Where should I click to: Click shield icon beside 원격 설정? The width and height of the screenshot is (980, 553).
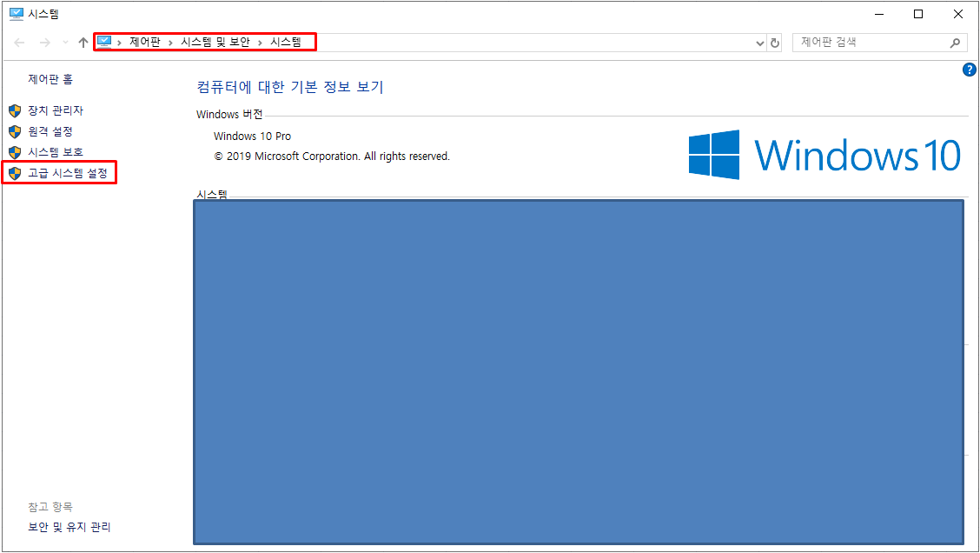tap(15, 132)
